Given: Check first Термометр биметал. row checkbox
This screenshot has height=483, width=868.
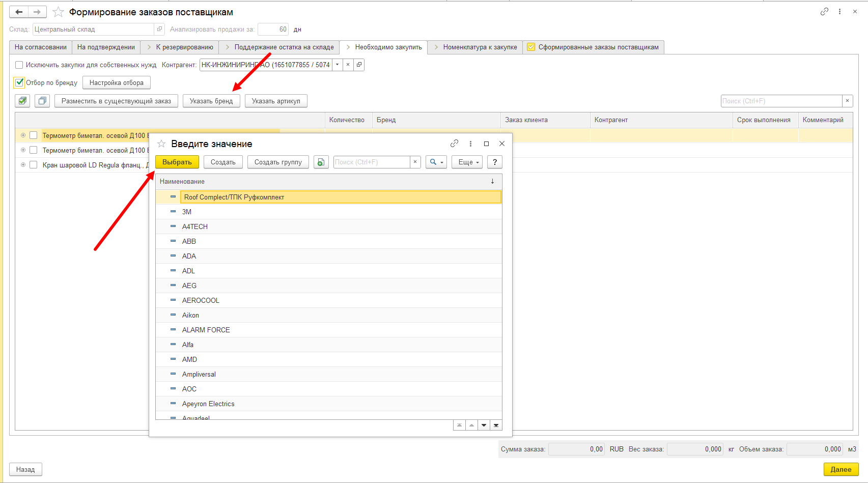Looking at the screenshot, I should (x=34, y=135).
